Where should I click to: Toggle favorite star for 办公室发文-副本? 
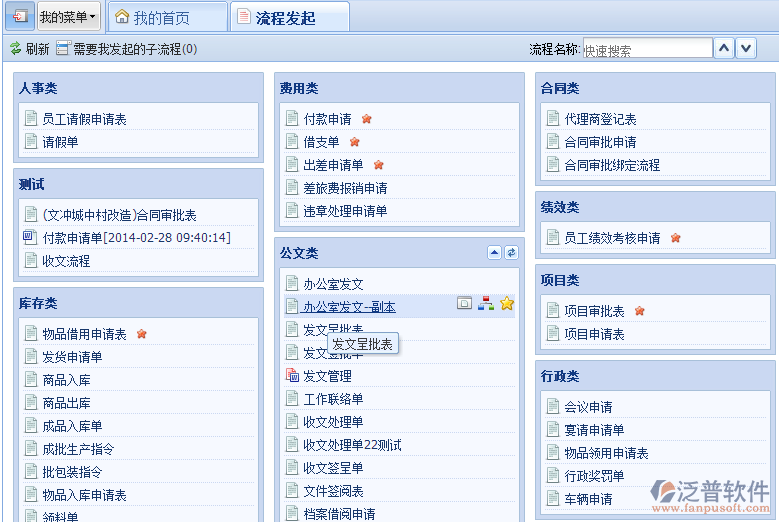pos(507,304)
